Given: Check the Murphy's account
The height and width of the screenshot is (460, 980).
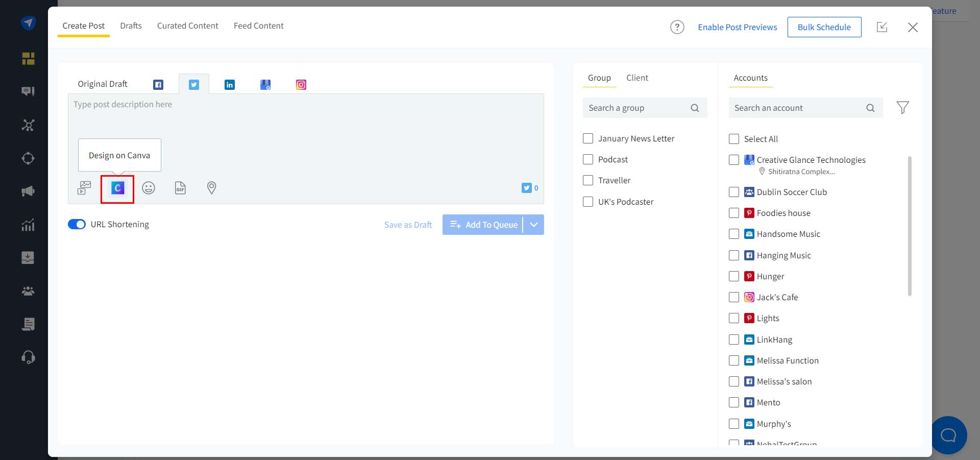Looking at the screenshot, I should [734, 424].
